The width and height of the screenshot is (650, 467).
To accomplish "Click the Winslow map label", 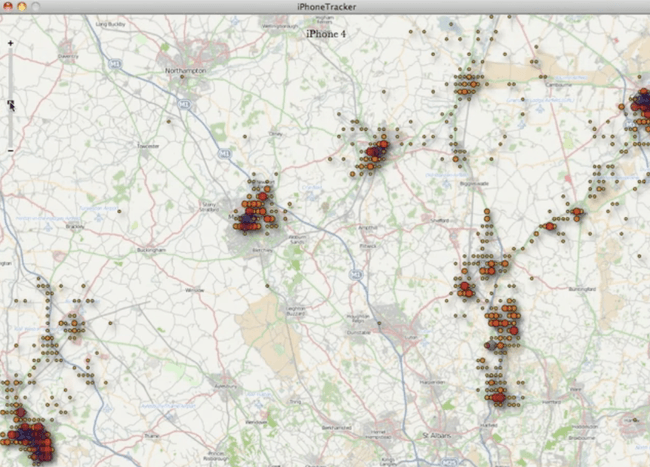I will pos(194,290).
